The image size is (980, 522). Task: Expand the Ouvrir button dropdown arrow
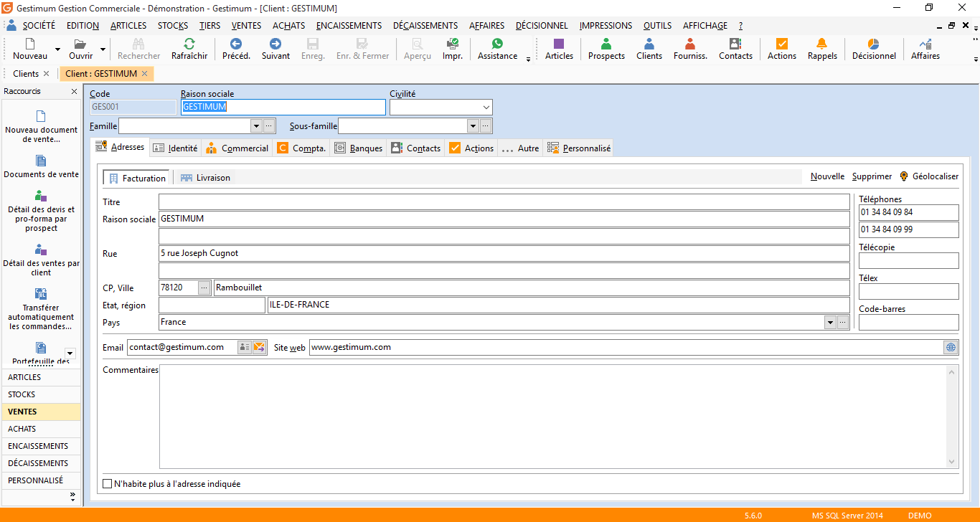click(103, 50)
